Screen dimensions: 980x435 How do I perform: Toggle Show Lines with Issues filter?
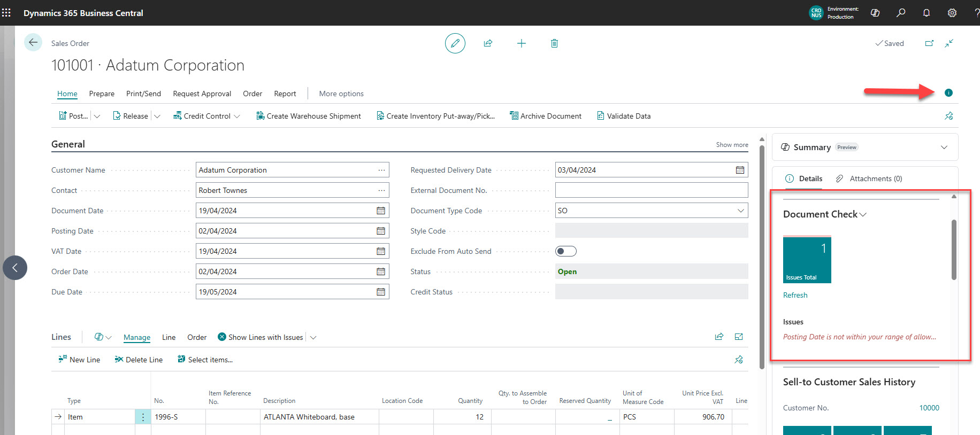pos(261,337)
